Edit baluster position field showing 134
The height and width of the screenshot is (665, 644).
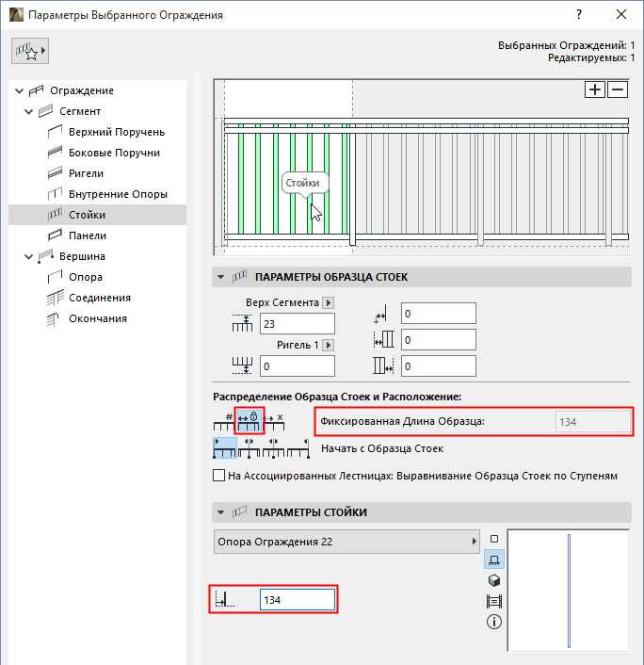point(298,600)
